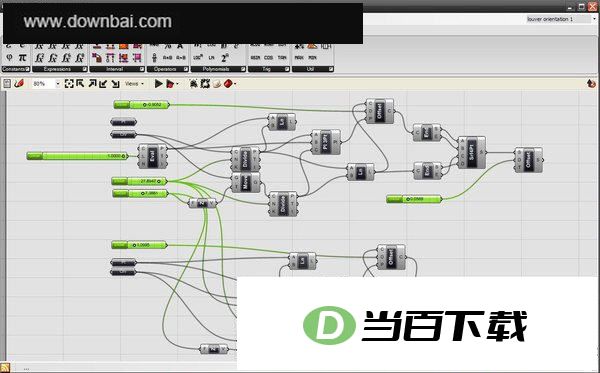The width and height of the screenshot is (600, 373).
Task: Insert the Pi constant component
Action: click(23, 58)
